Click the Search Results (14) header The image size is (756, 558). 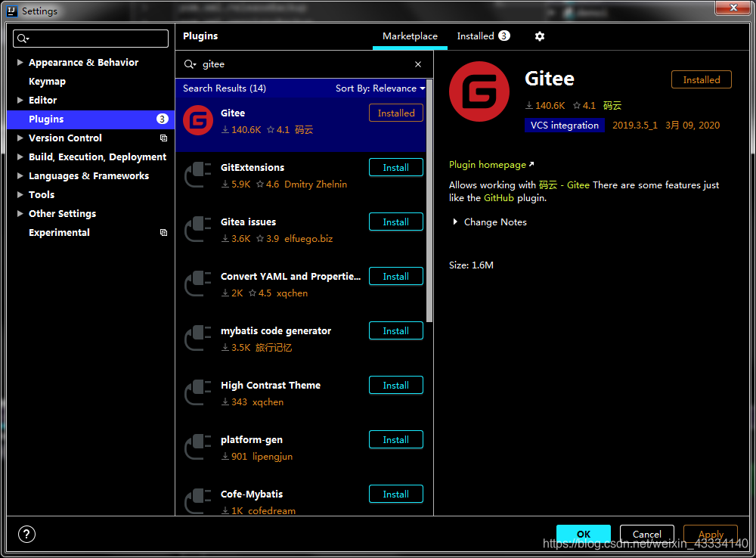[225, 88]
